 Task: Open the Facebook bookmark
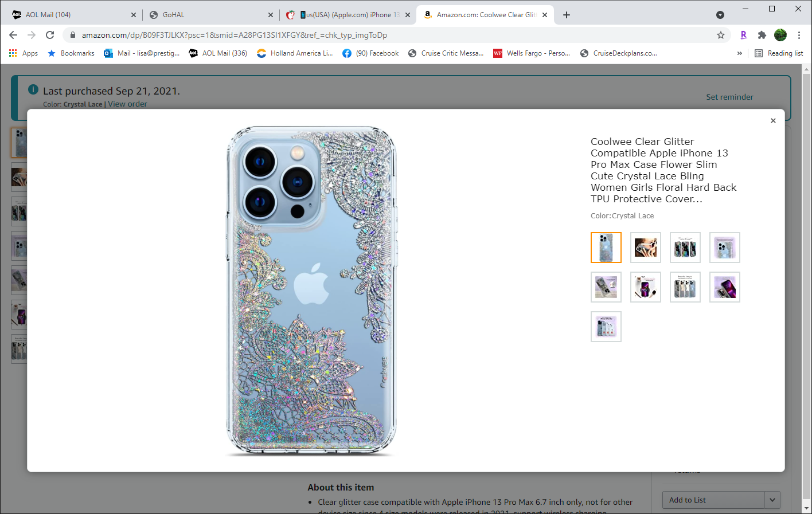click(370, 53)
